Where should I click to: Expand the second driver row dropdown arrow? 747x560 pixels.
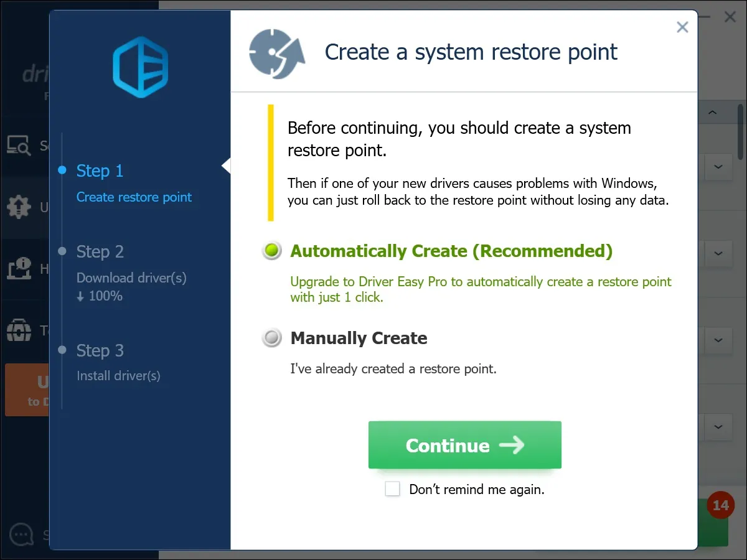[718, 253]
